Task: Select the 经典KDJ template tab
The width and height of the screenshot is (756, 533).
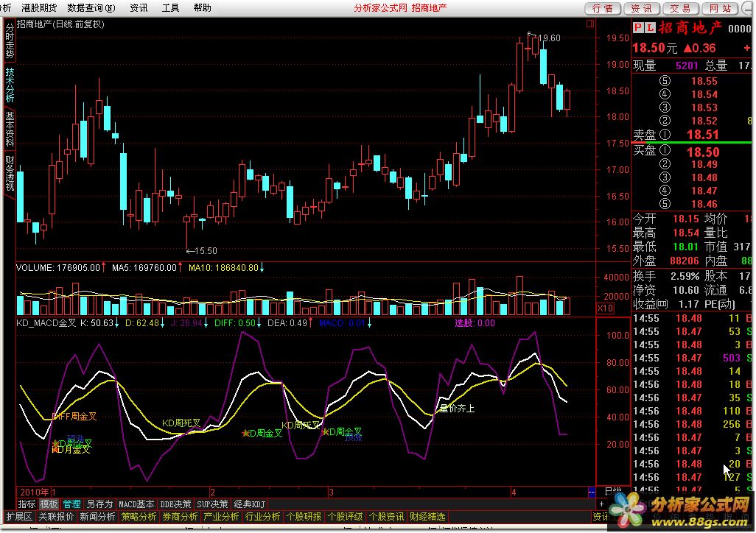Action: pos(249,504)
